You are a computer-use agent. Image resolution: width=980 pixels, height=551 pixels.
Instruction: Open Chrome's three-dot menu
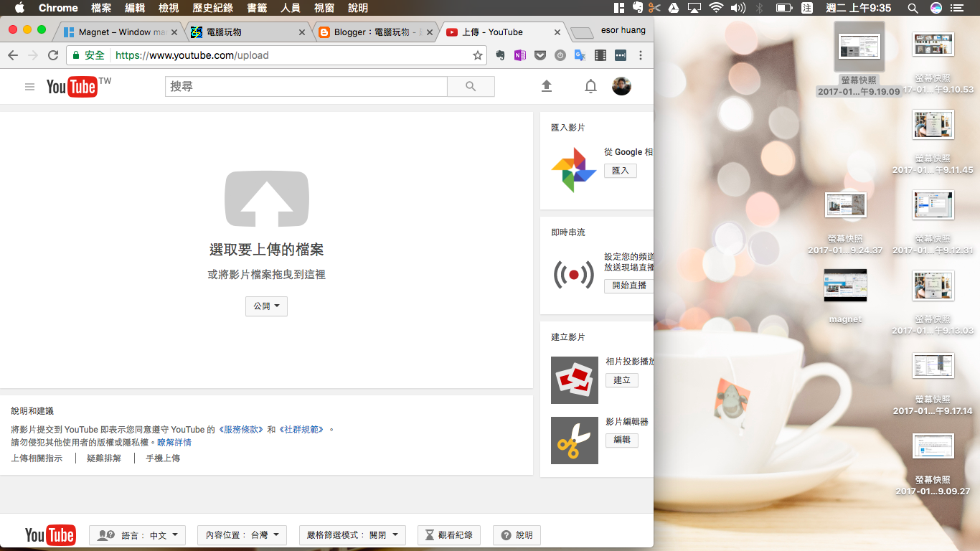click(641, 55)
